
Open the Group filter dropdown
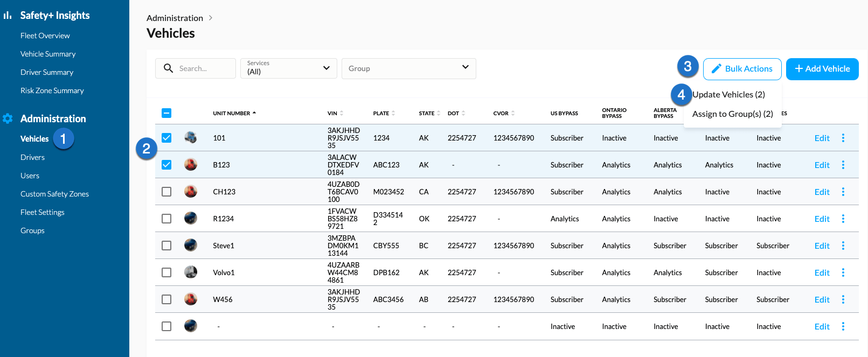click(x=409, y=68)
